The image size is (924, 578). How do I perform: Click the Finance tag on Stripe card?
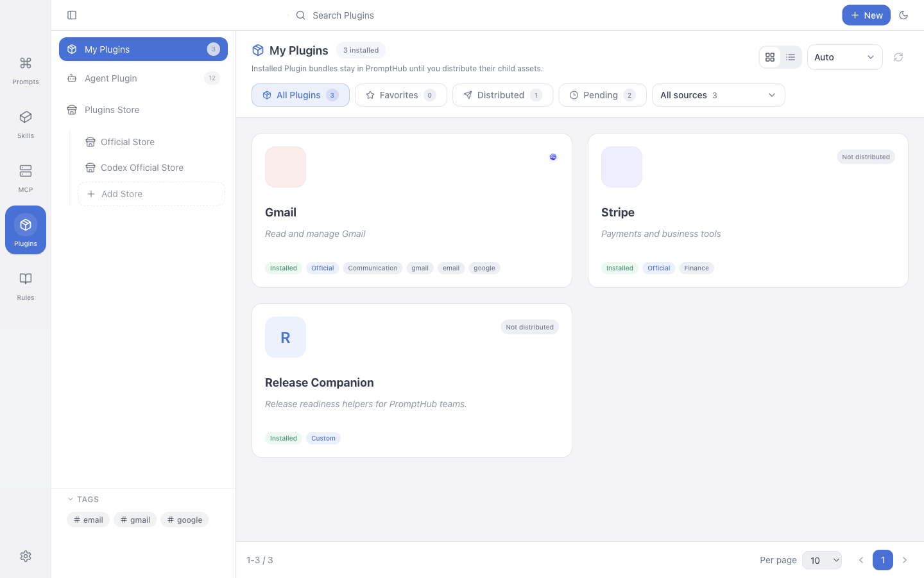pos(696,268)
